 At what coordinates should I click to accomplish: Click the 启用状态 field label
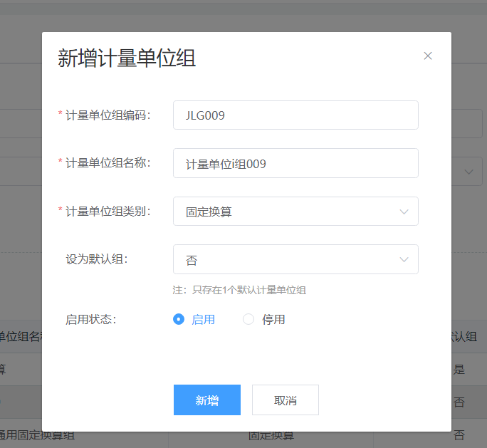(x=90, y=320)
